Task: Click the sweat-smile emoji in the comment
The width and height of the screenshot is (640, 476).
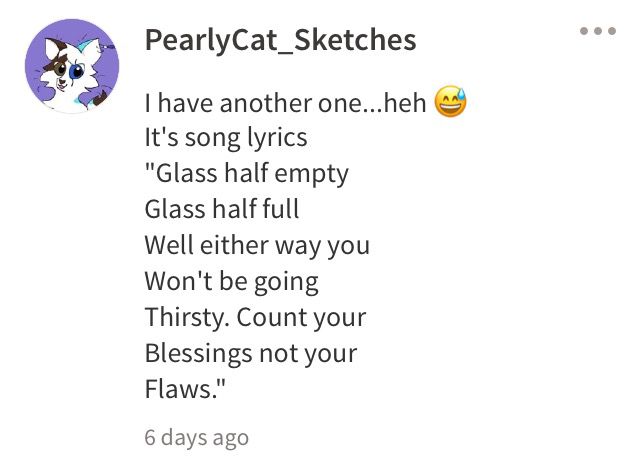Action: [x=450, y=102]
